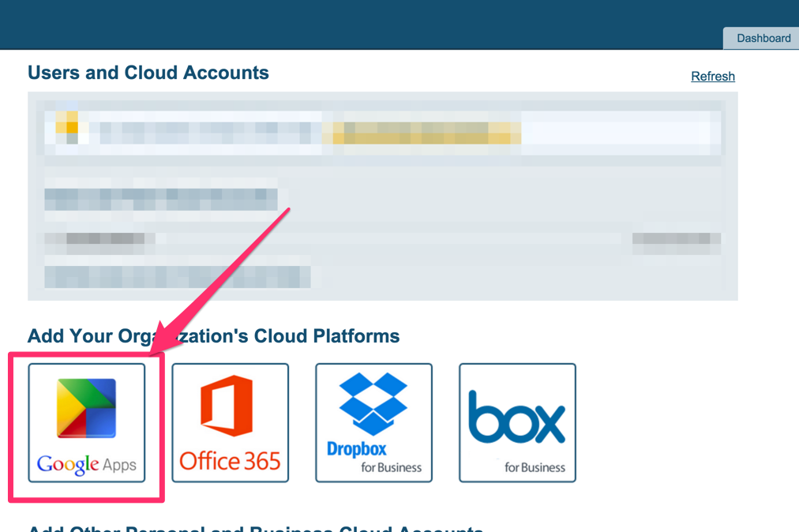Choose the Dropbox for Business tile
Viewport: 799px width, 532px height.
pyautogui.click(x=373, y=422)
